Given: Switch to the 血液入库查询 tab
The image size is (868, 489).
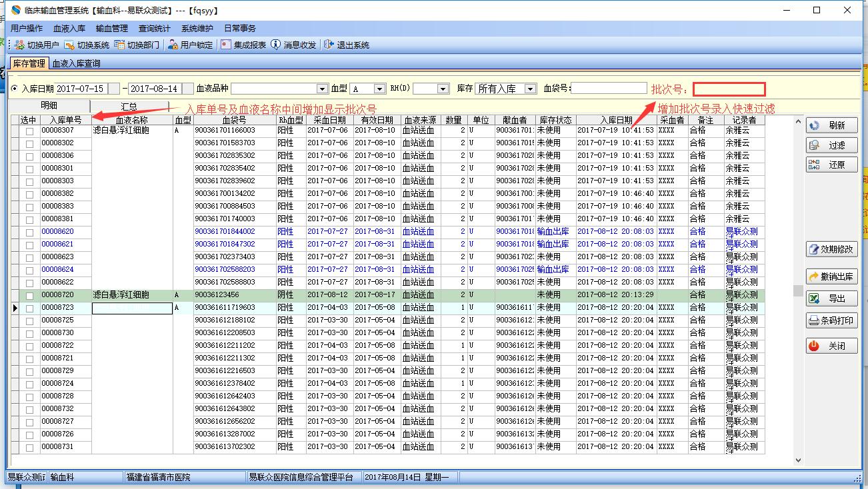Looking at the screenshot, I should 77,63.
